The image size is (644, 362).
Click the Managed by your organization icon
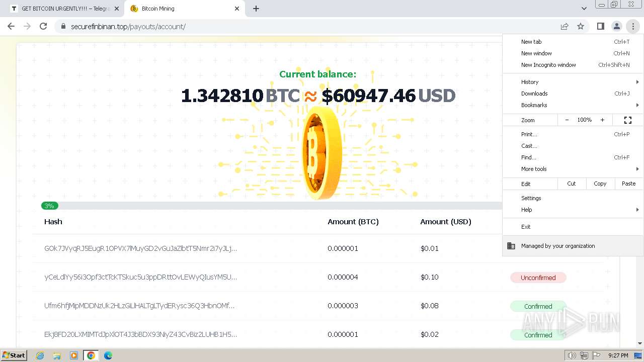pos(511,246)
